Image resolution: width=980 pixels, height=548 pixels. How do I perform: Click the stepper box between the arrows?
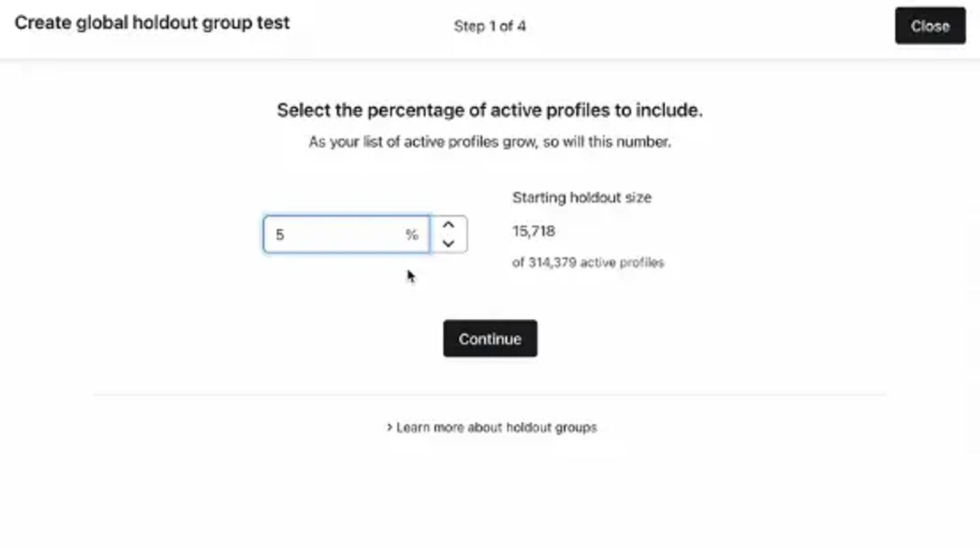[448, 234]
